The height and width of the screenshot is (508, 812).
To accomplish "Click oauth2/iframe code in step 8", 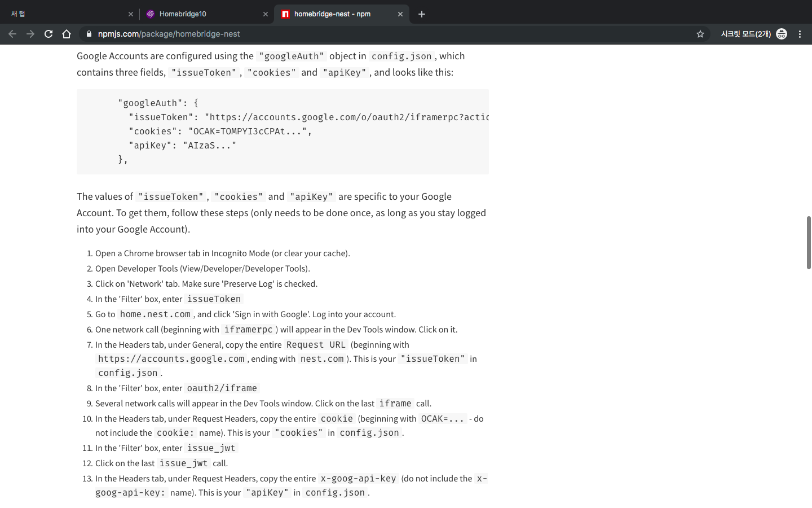I will point(222,388).
